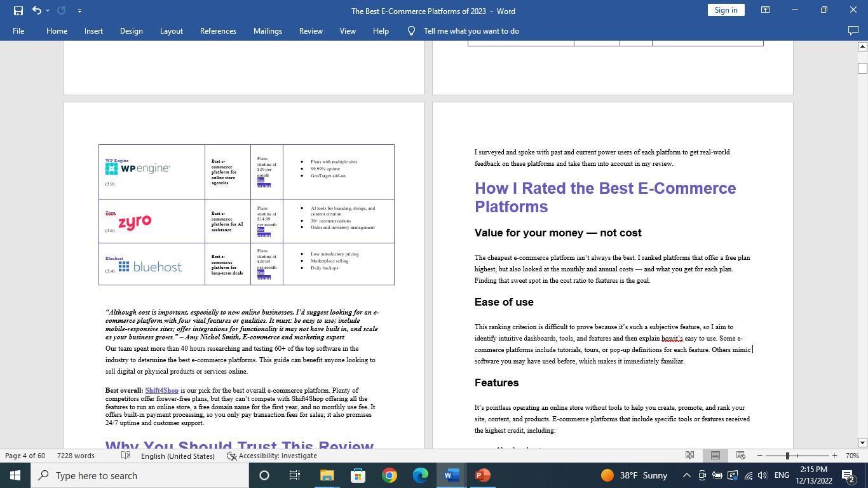Switch to Read Mode view
Viewport: 868px width, 488px height.
click(x=689, y=456)
